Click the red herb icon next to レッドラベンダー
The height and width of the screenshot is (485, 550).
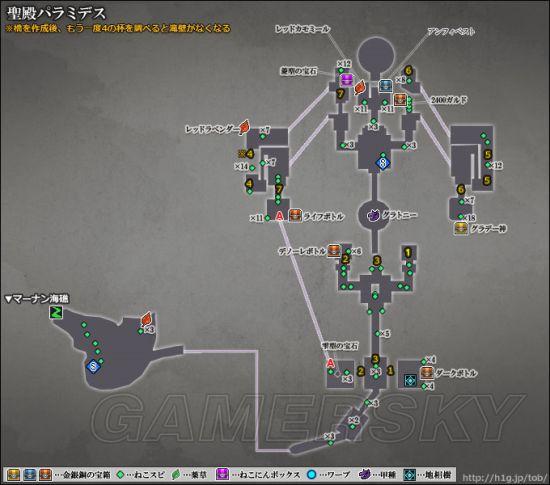pos(244,127)
